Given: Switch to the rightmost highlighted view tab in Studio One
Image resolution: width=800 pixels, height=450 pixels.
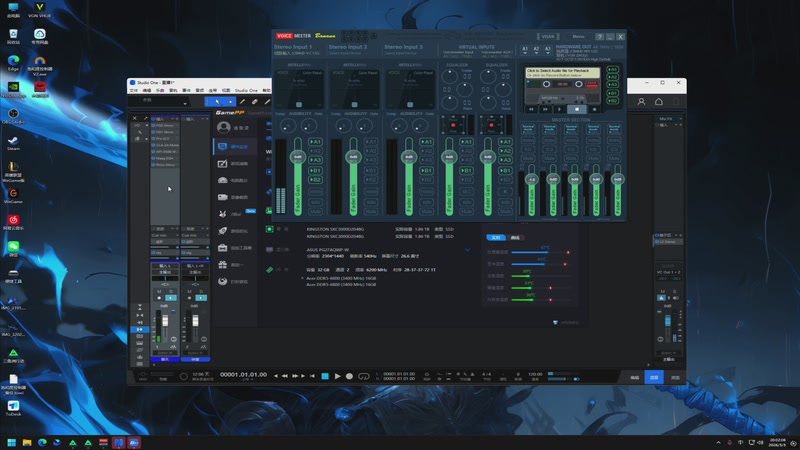Looking at the screenshot, I should [x=655, y=377].
